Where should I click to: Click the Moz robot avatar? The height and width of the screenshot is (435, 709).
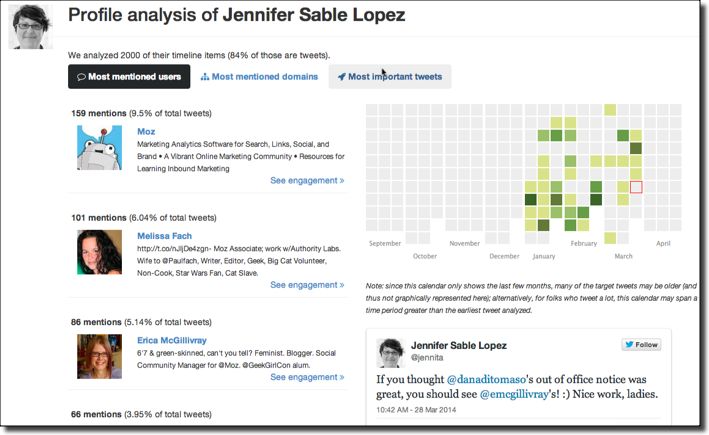pos(99,147)
